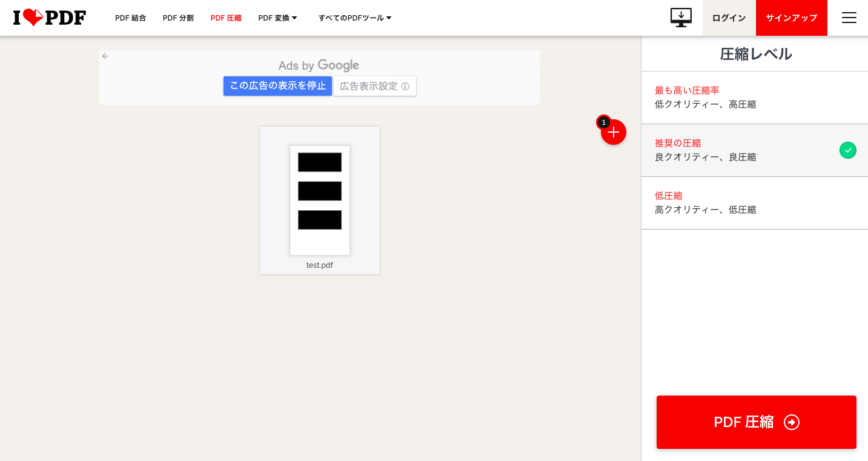Viewport: 868px width, 461px height.
Task: Add more files with the plus button
Action: click(614, 132)
